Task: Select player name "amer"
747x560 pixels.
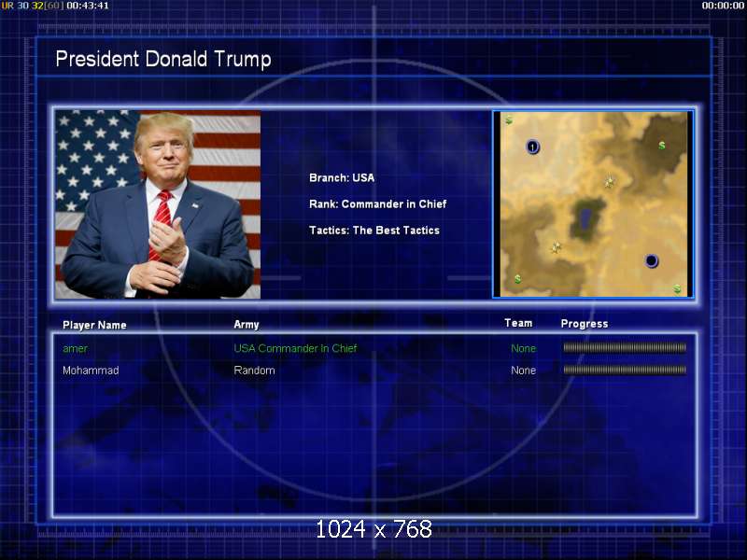Action: click(x=75, y=348)
